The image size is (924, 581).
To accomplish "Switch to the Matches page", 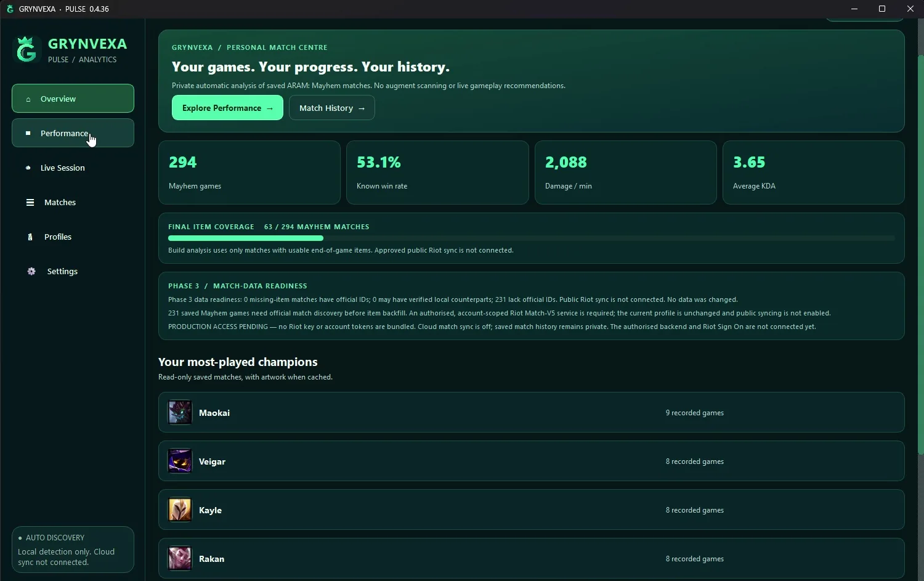I will point(73,202).
